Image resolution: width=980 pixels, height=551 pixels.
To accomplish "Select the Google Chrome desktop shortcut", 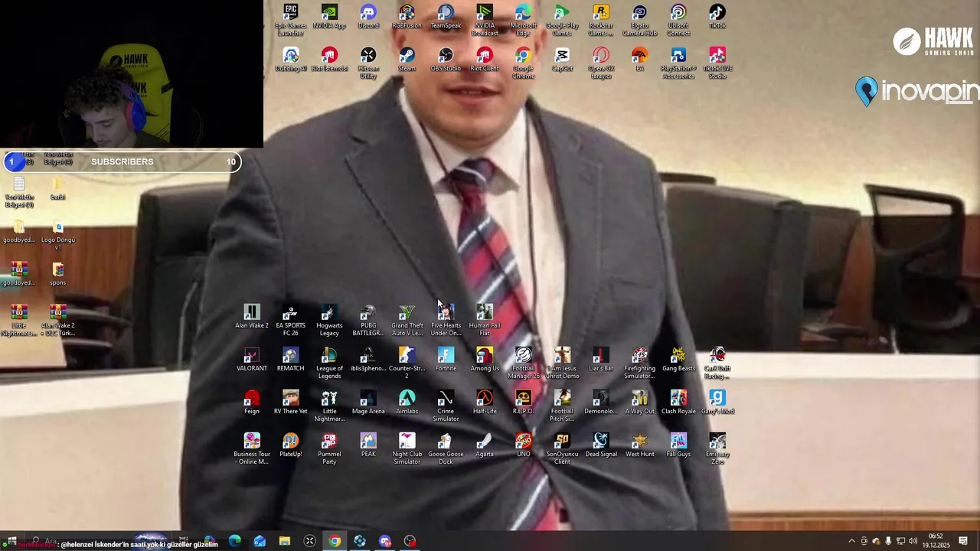I will (524, 63).
